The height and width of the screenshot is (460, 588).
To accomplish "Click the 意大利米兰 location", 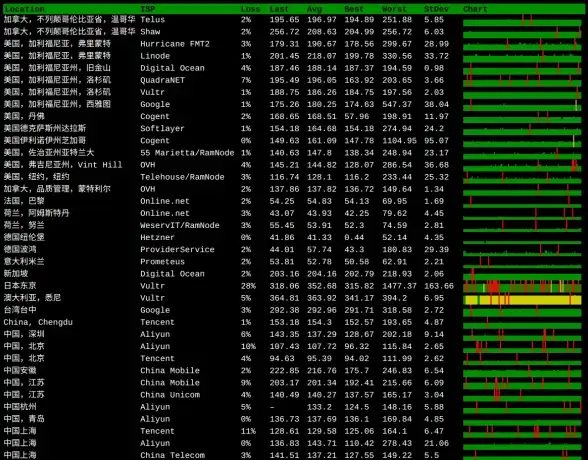I will point(24,261).
